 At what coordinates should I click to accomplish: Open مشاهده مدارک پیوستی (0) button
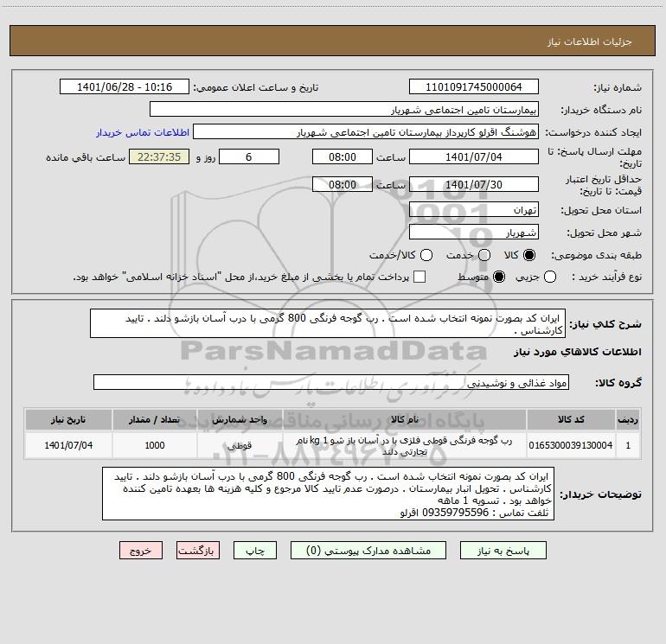click(x=368, y=551)
